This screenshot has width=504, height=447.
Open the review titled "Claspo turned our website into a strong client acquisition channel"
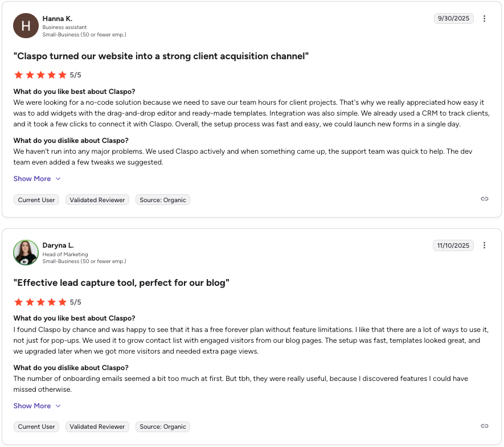[161, 56]
